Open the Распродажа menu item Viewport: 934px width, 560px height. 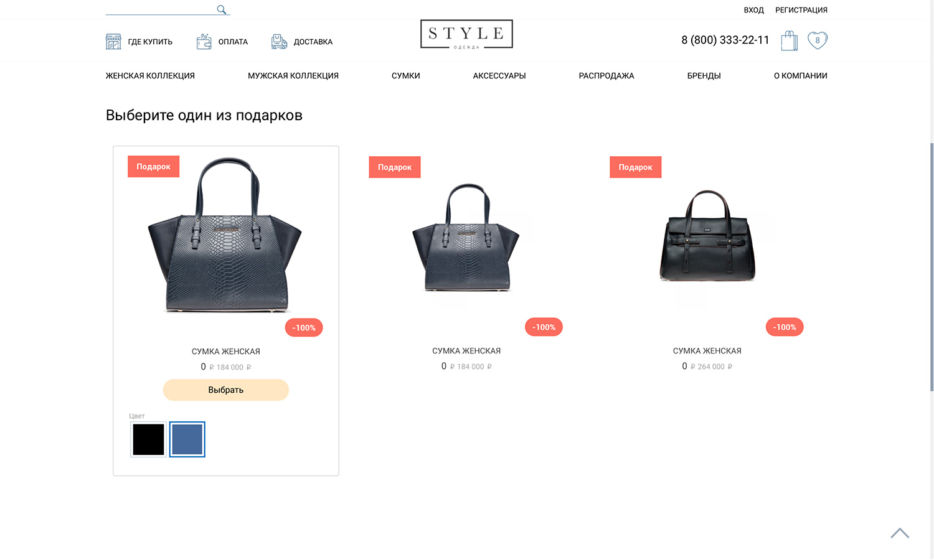pyautogui.click(x=606, y=76)
